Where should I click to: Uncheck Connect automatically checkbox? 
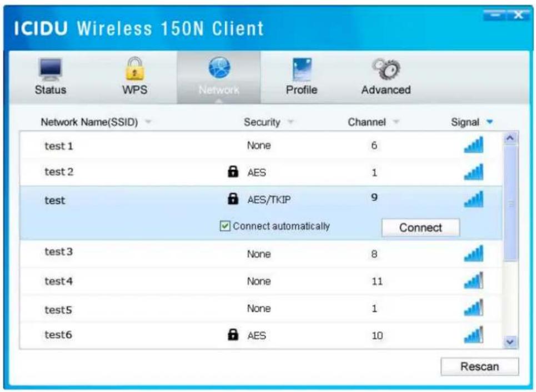225,226
